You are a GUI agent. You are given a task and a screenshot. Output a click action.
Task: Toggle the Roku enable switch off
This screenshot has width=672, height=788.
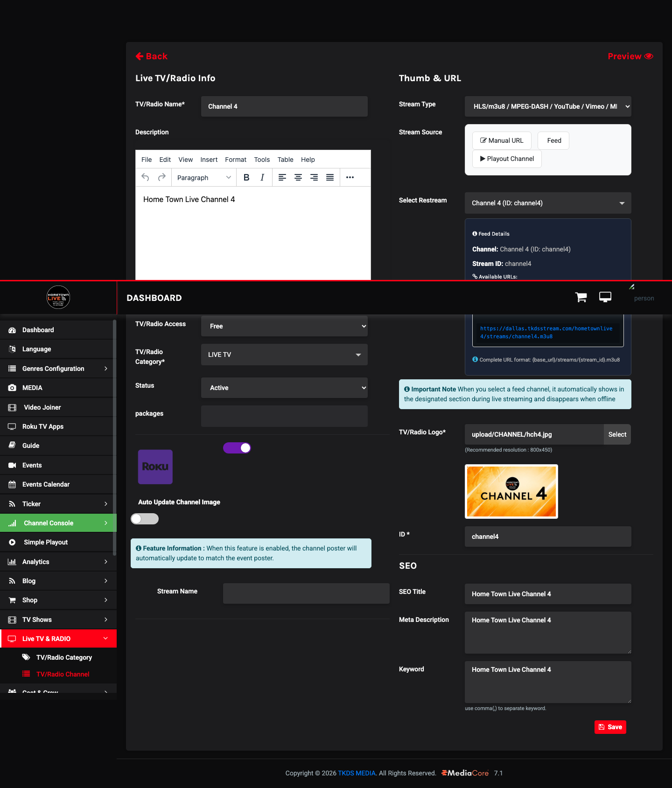point(237,448)
